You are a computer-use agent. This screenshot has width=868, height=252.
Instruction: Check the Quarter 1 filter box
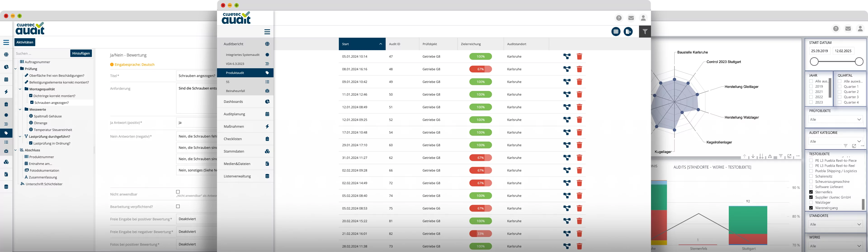tap(840, 87)
